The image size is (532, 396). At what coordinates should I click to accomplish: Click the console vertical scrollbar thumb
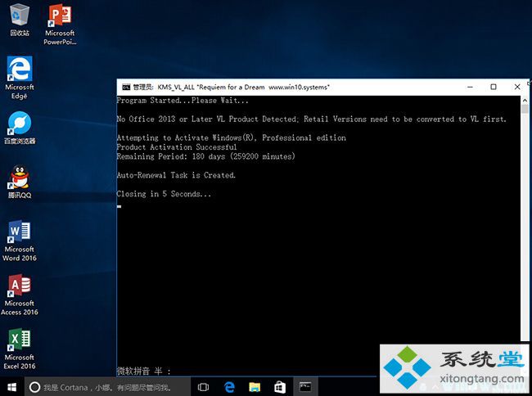click(x=525, y=109)
